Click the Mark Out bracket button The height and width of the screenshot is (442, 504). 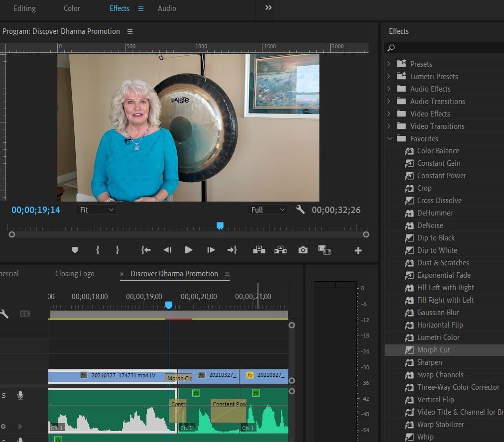point(118,250)
